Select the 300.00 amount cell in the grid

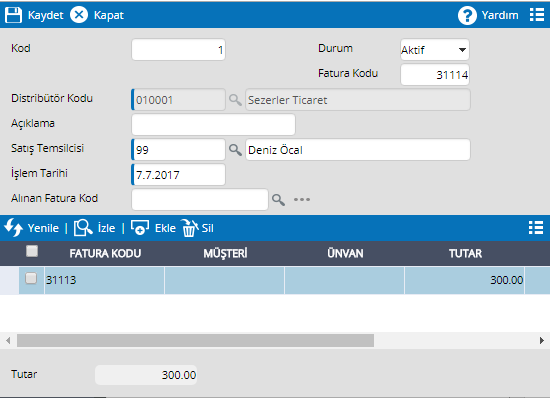tap(464, 280)
